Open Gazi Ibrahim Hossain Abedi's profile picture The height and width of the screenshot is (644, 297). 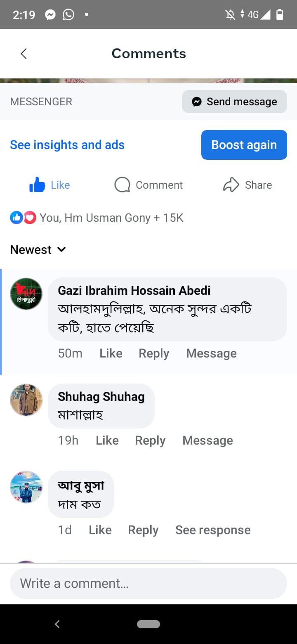pyautogui.click(x=26, y=294)
